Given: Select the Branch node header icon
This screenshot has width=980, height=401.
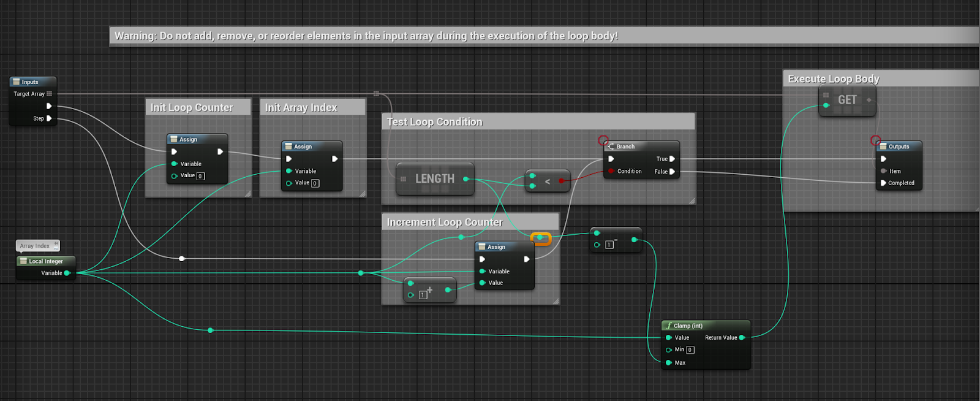Looking at the screenshot, I should coord(611,147).
